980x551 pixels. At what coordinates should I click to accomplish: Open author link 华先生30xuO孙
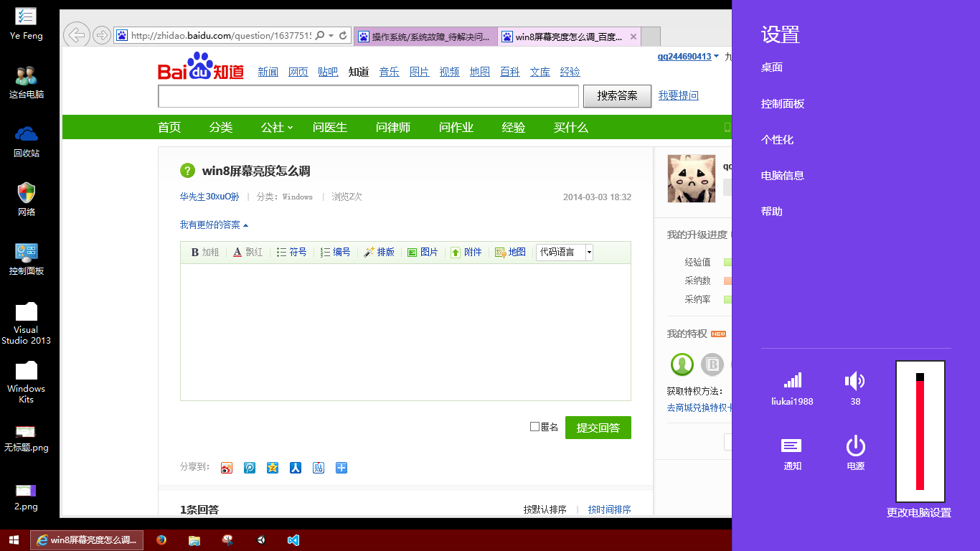pos(209,197)
